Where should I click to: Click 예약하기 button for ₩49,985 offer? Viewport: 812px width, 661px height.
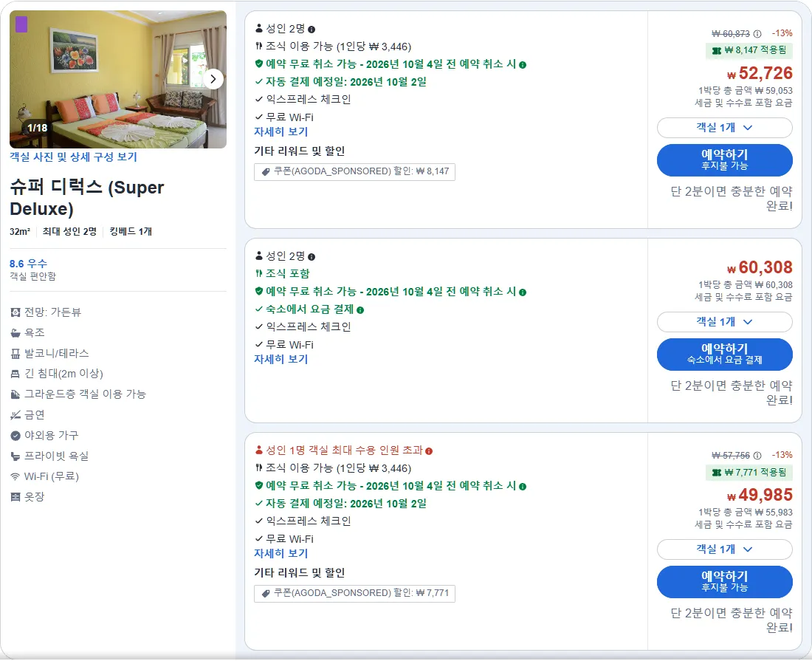724,581
